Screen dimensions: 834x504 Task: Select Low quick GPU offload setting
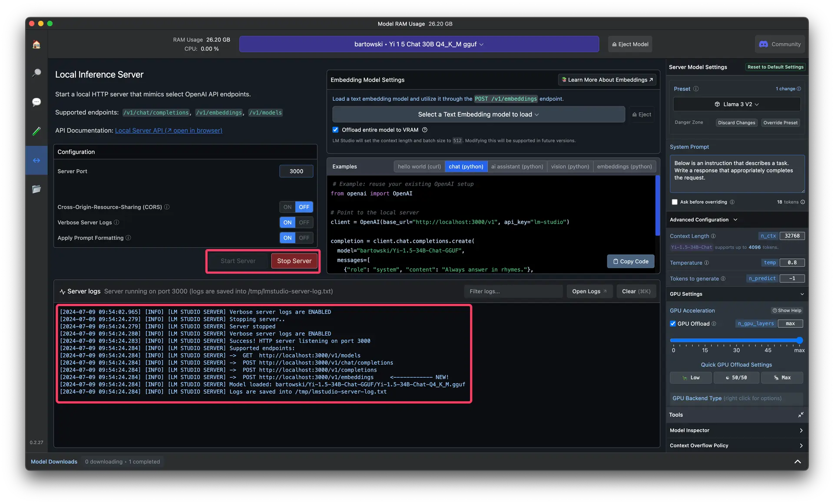tap(691, 378)
